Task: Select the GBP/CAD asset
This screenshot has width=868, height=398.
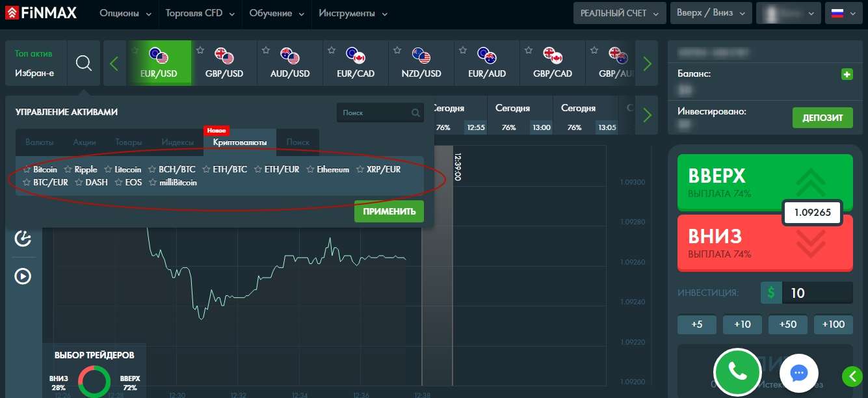Action: [553, 63]
